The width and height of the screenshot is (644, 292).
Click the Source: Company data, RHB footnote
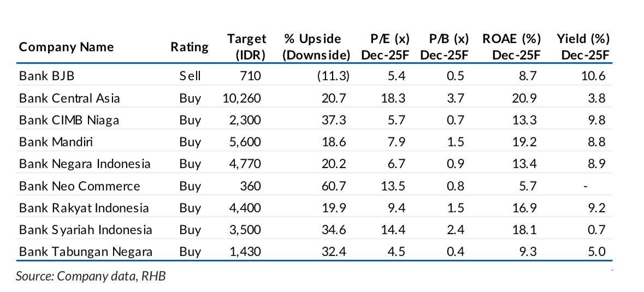[x=90, y=276]
